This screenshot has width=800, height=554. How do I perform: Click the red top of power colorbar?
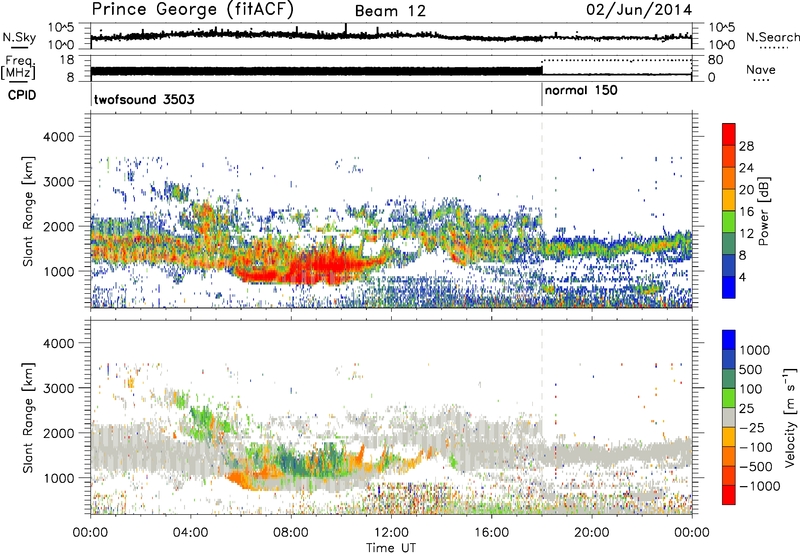(729, 134)
